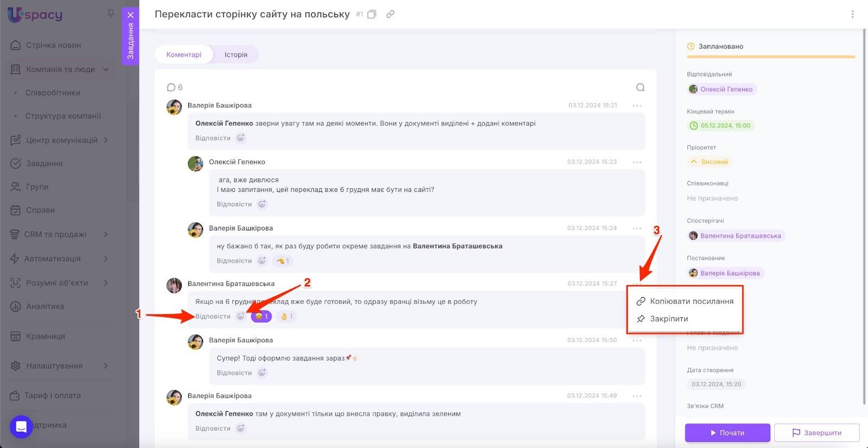
Task: Copy task link icon beside the title
Action: click(x=390, y=15)
